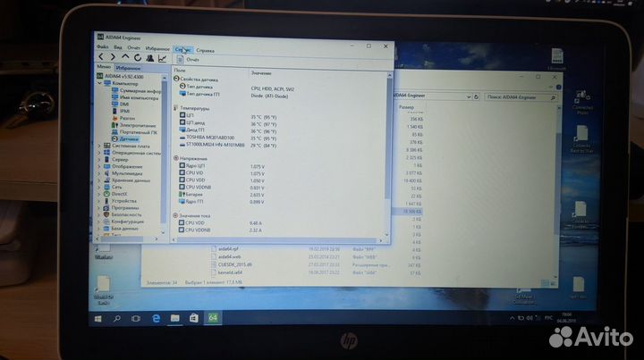The width and height of the screenshot is (644, 360).
Task: Select the Безопасность shield icon
Action: click(x=106, y=214)
